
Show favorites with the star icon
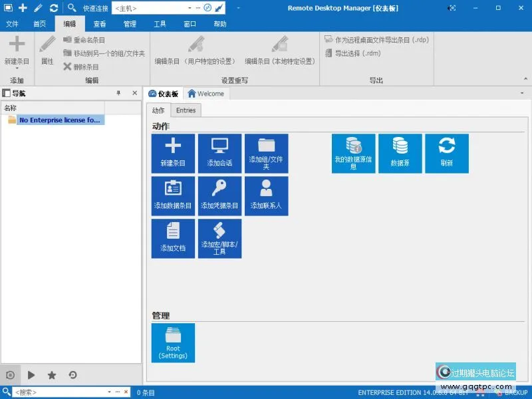tap(52, 375)
